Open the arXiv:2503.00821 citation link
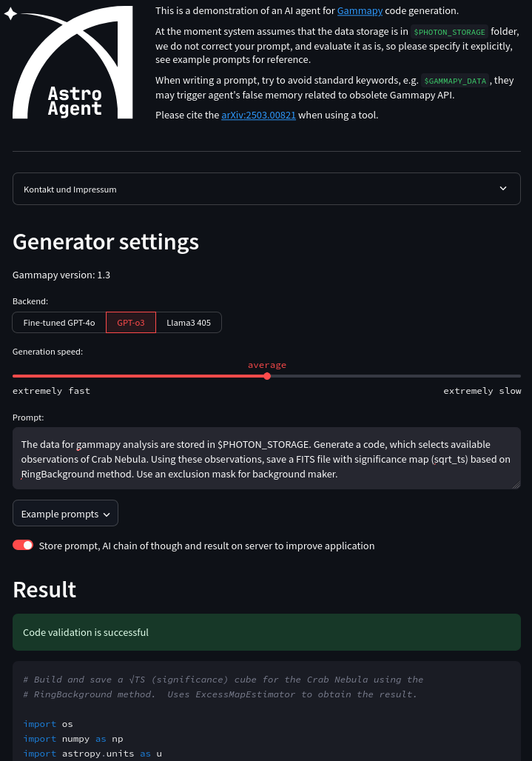Image resolution: width=532 pixels, height=761 pixels. point(258,115)
